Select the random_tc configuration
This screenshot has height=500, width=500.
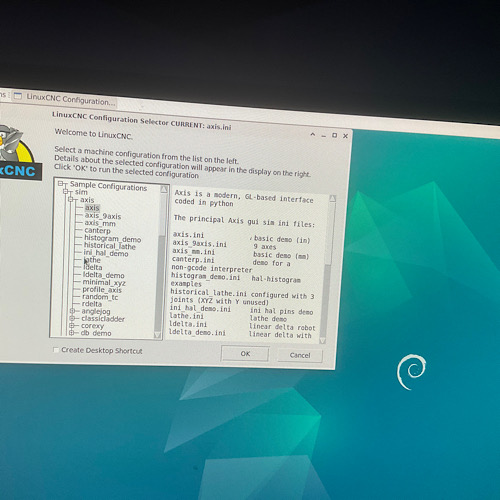point(100,297)
